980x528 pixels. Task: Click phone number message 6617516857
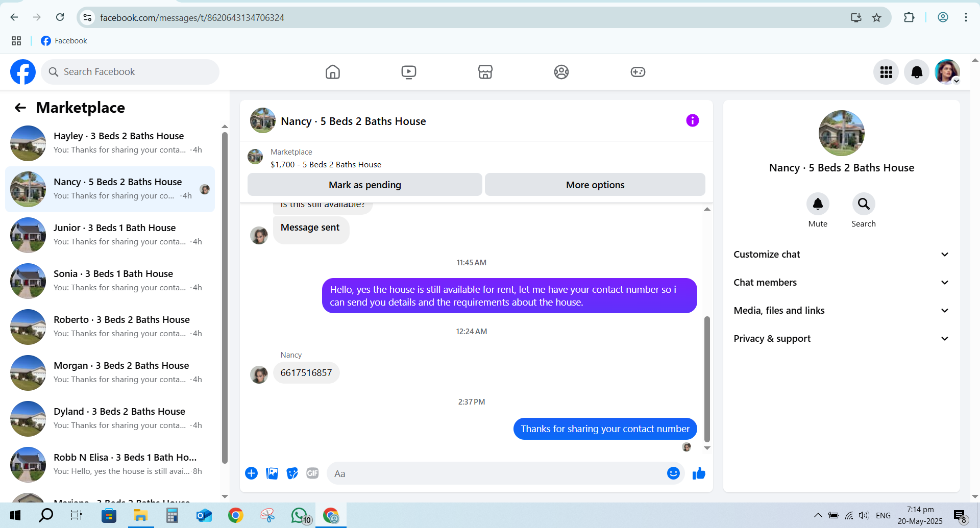point(306,373)
